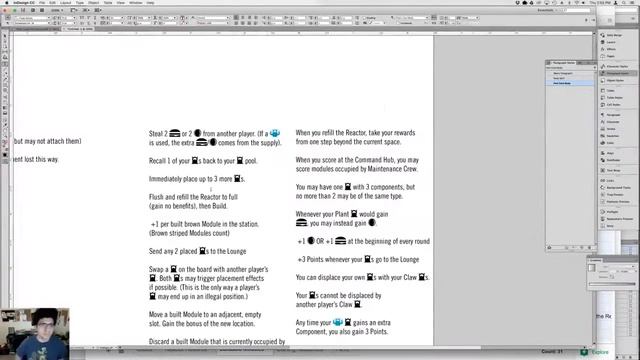640x360 pixels.
Task: Open the Window menu
Action: click(x=136, y=3)
